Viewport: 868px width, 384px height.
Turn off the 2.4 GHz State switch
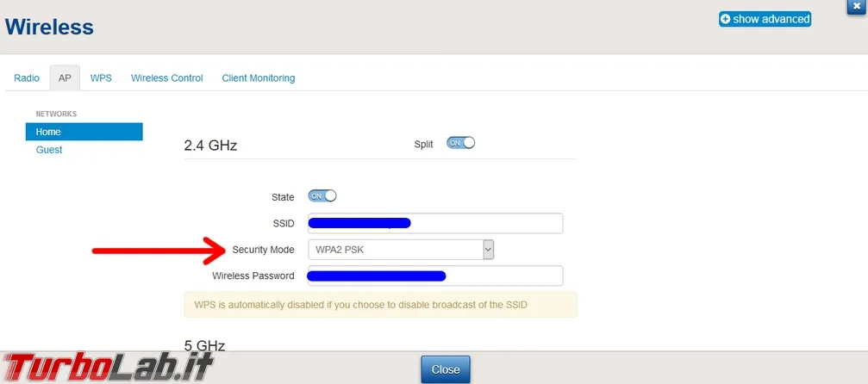click(x=322, y=195)
